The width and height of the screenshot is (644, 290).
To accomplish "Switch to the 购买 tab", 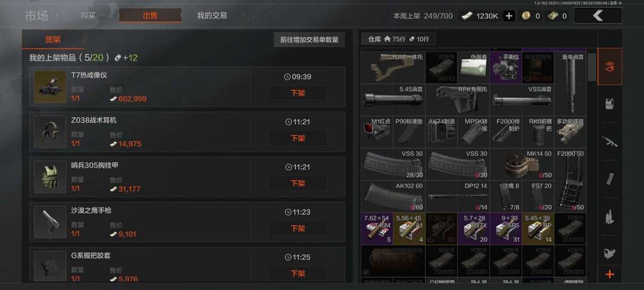I will 88,16.
